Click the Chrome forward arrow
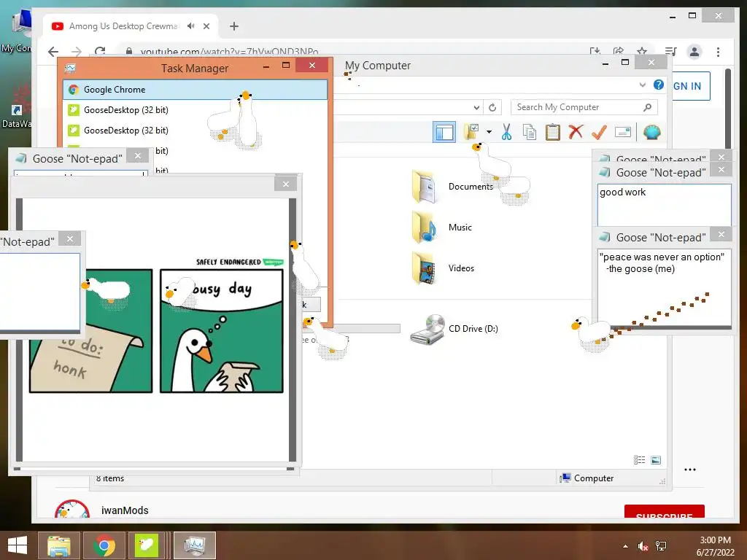Viewport: 747px width, 560px height. click(76, 52)
